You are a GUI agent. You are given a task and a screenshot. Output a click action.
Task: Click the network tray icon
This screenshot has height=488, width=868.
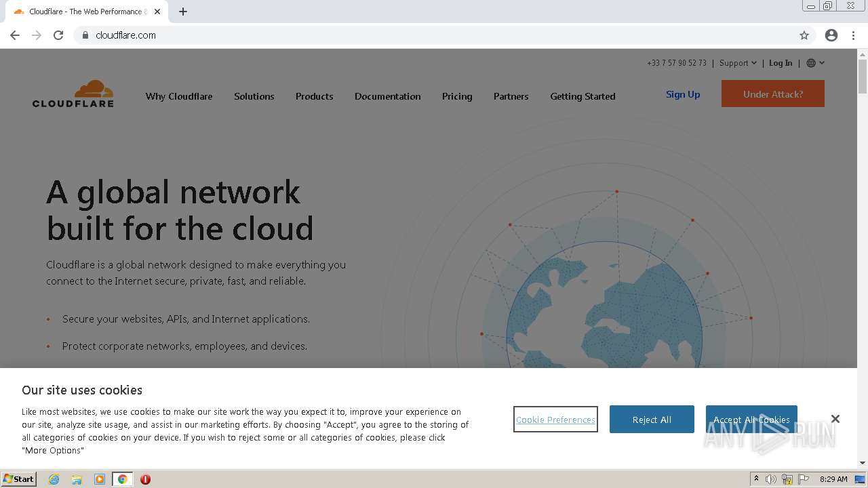pos(787,479)
